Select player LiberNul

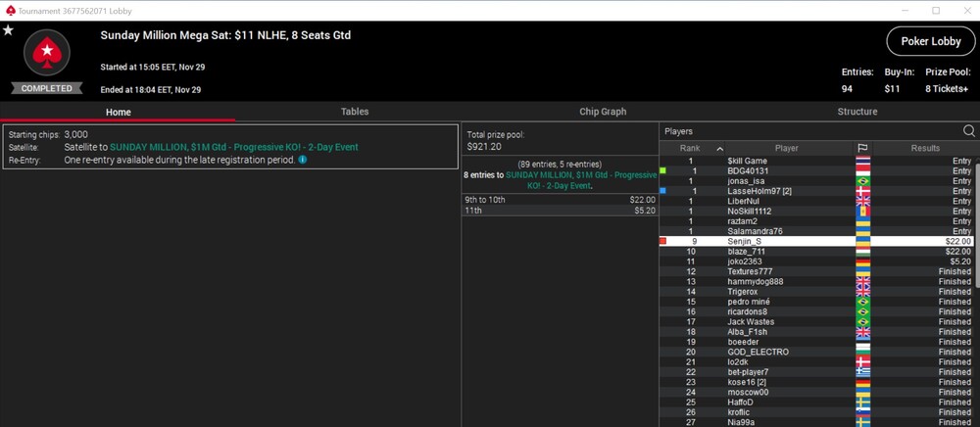[x=743, y=201]
